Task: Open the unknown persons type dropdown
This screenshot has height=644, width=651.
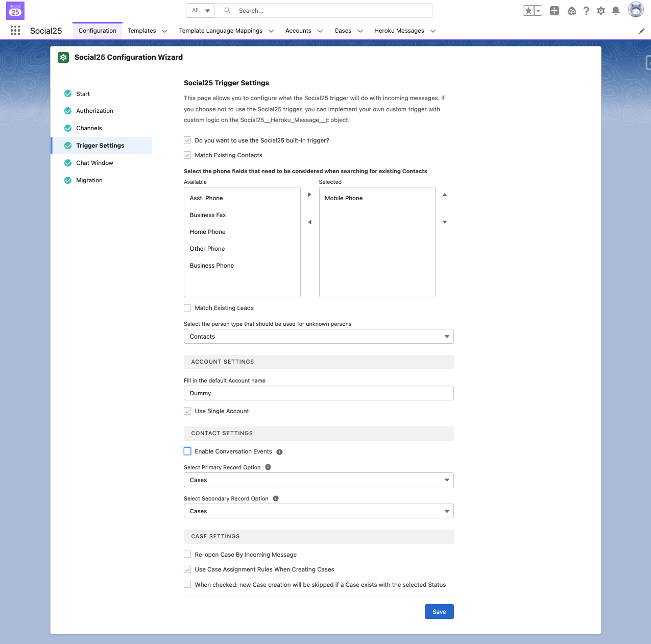Action: coord(319,337)
